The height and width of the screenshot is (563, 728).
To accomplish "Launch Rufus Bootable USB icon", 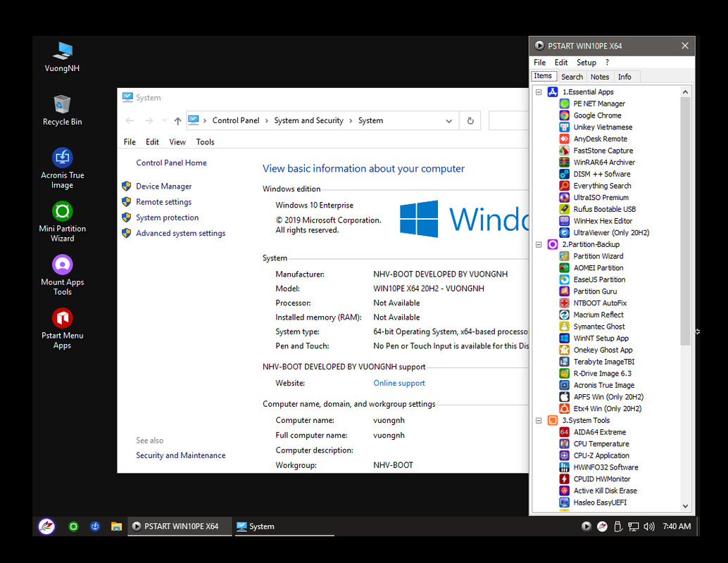I will click(x=564, y=209).
